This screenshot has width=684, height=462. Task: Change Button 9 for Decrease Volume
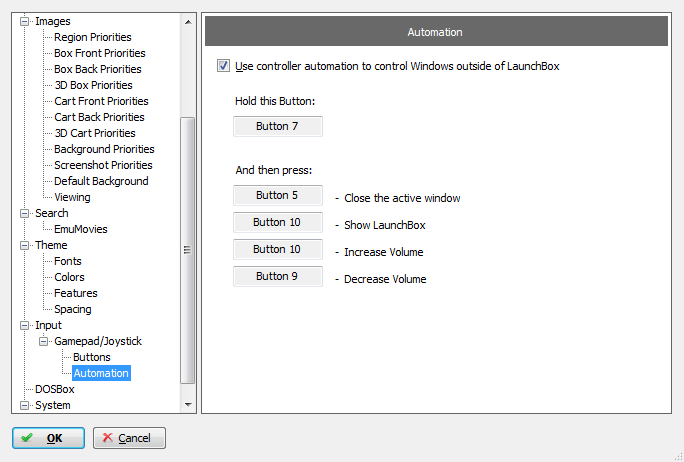click(278, 276)
